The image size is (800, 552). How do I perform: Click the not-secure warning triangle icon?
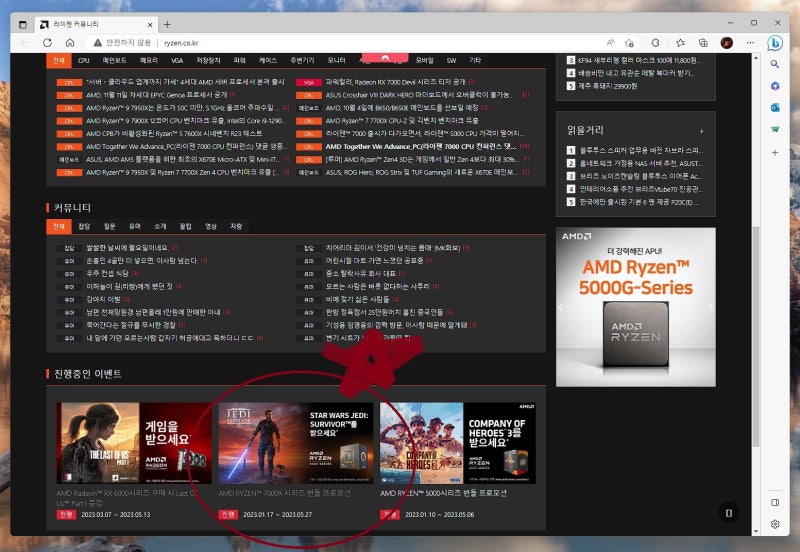[x=97, y=43]
